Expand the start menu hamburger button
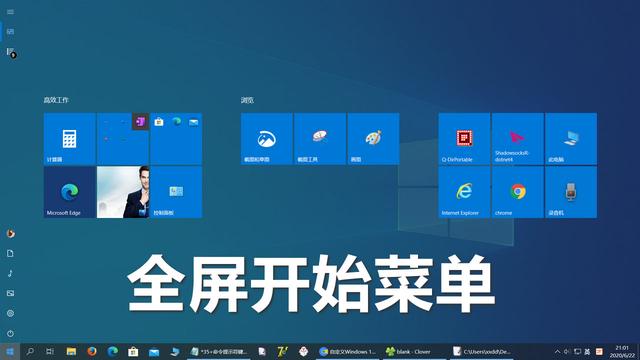640x360 pixels. coord(10,12)
